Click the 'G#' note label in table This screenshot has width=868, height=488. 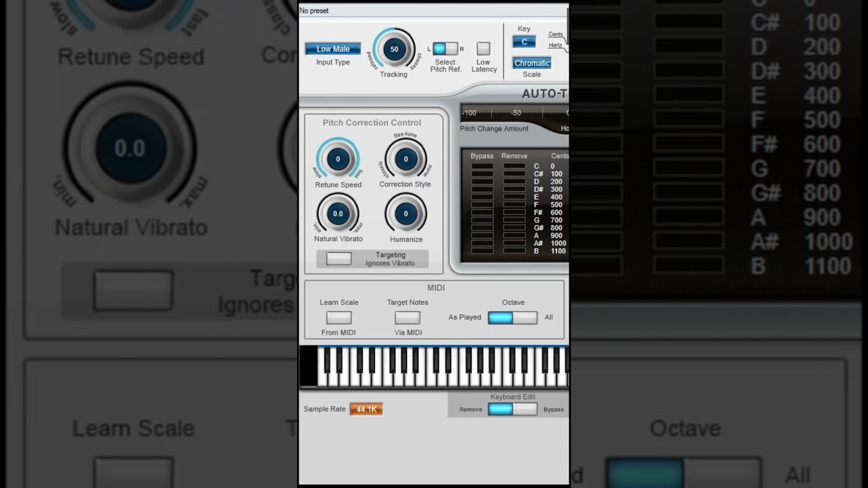coord(538,228)
